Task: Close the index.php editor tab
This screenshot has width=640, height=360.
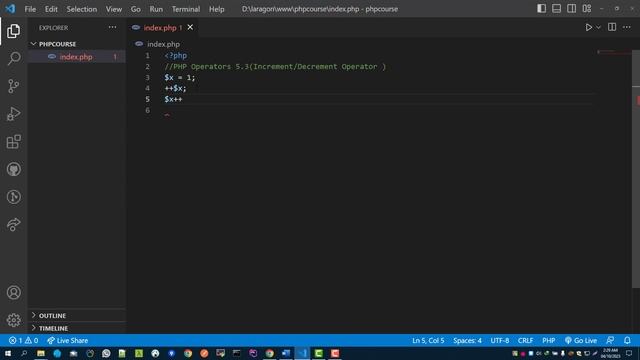Action: (190, 27)
